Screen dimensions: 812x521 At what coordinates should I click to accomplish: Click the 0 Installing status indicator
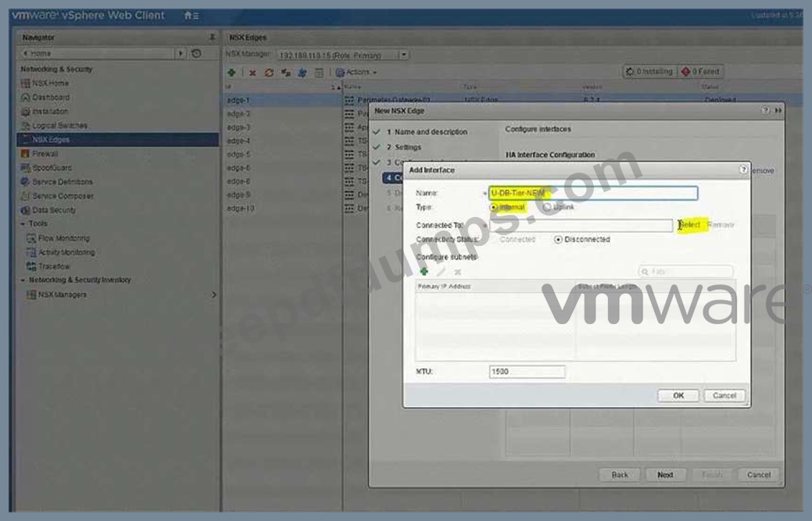[x=649, y=71]
